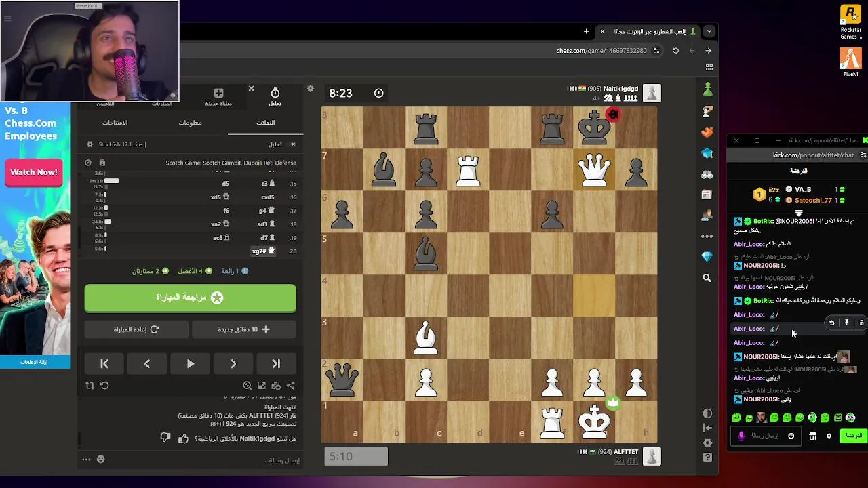Click the Rematch button

[x=136, y=329]
